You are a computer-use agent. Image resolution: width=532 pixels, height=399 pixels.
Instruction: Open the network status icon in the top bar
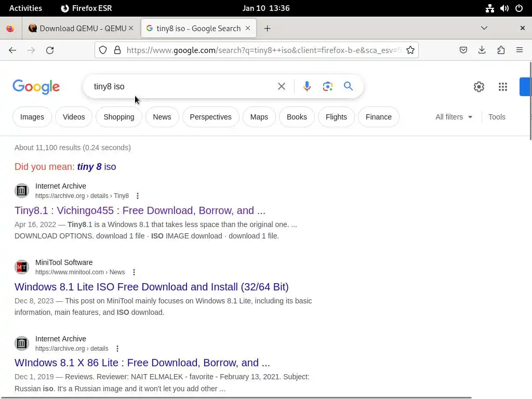pos(489,8)
